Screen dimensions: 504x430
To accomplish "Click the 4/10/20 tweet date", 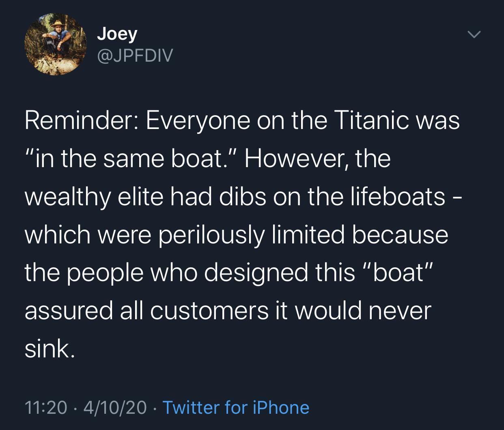I will [115, 407].
